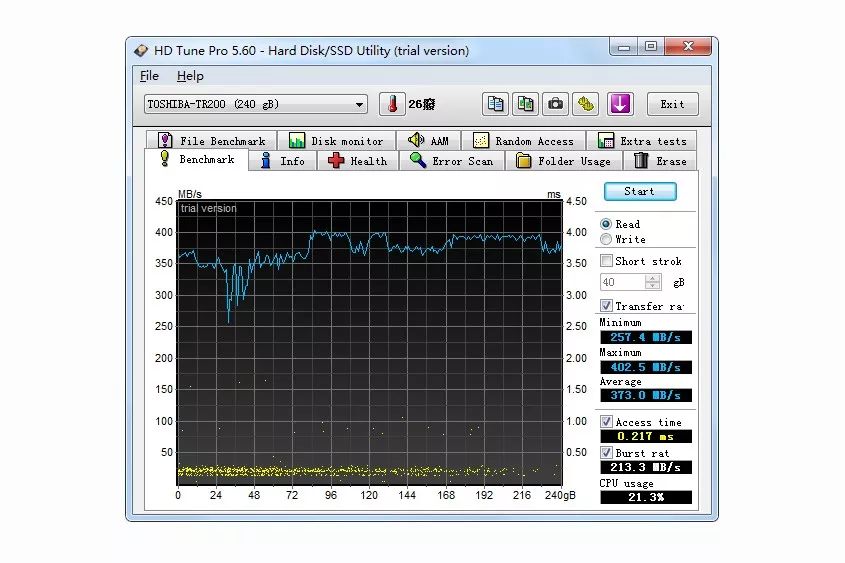The height and width of the screenshot is (563, 845).
Task: Open the File menu
Action: pos(149,76)
